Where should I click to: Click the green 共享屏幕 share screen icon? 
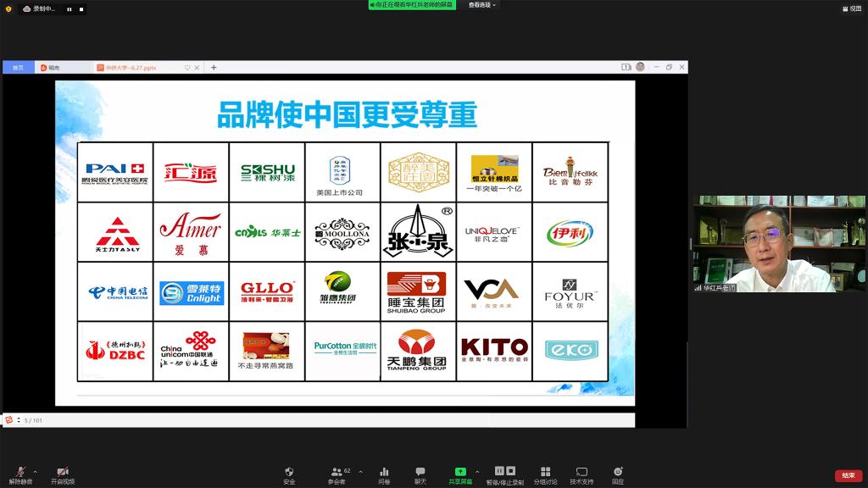coord(460,474)
